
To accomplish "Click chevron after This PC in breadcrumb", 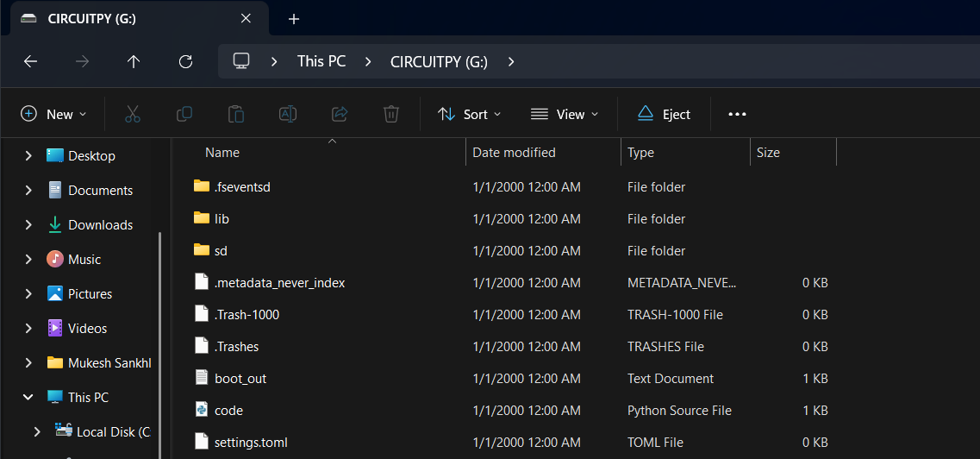I will coord(368,61).
